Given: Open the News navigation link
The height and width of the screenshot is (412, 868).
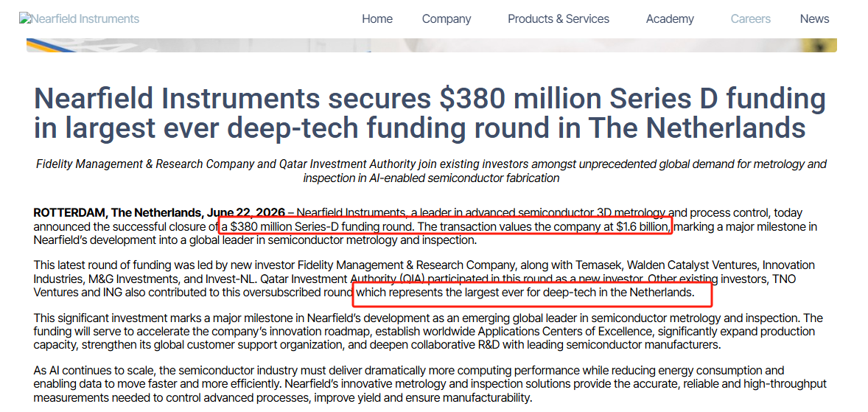Looking at the screenshot, I should (814, 19).
